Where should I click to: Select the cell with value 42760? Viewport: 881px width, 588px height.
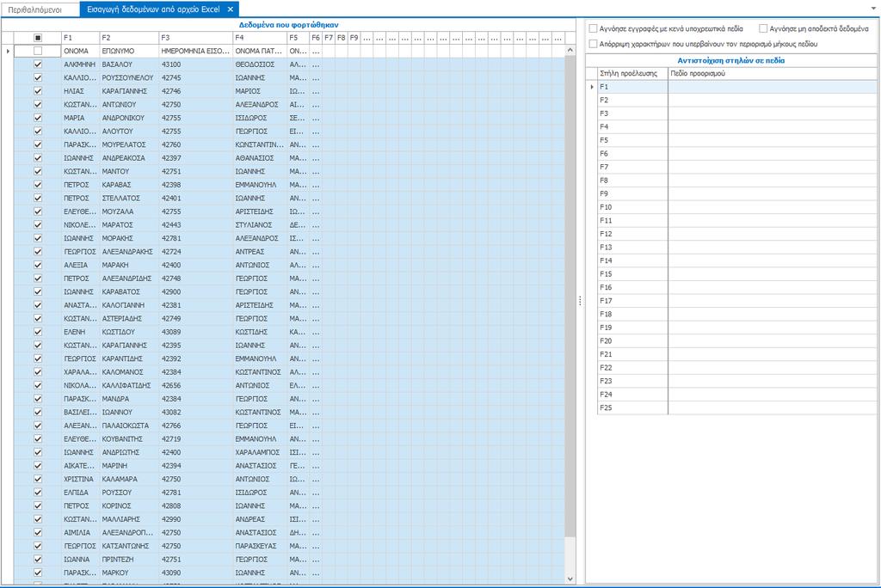tap(196, 145)
